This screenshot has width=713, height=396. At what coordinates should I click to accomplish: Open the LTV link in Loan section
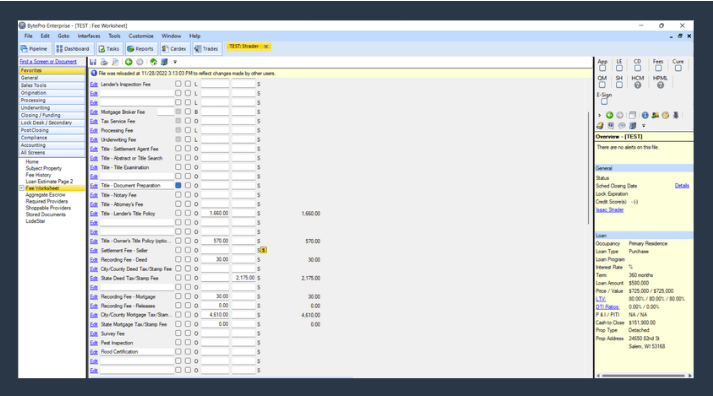(601, 299)
